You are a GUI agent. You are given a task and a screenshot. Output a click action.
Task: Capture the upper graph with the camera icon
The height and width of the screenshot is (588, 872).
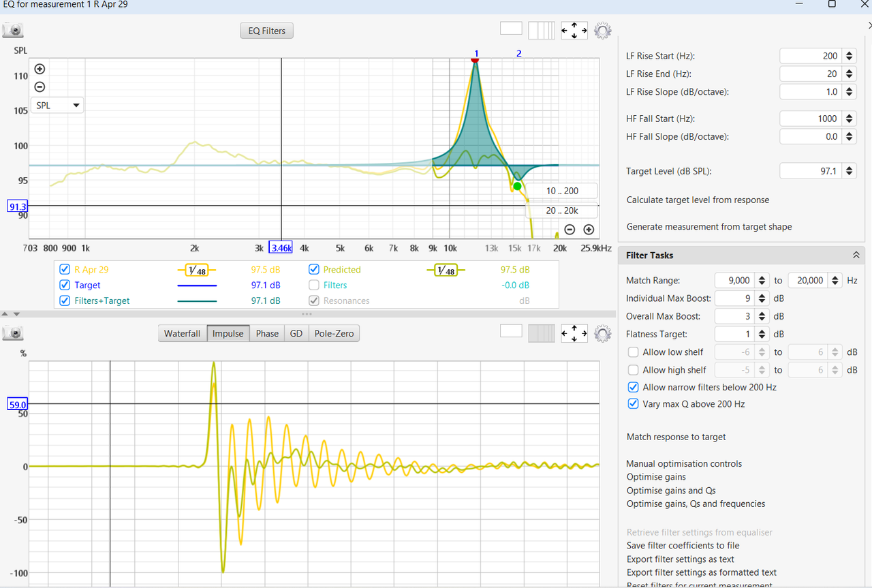[x=13, y=31]
